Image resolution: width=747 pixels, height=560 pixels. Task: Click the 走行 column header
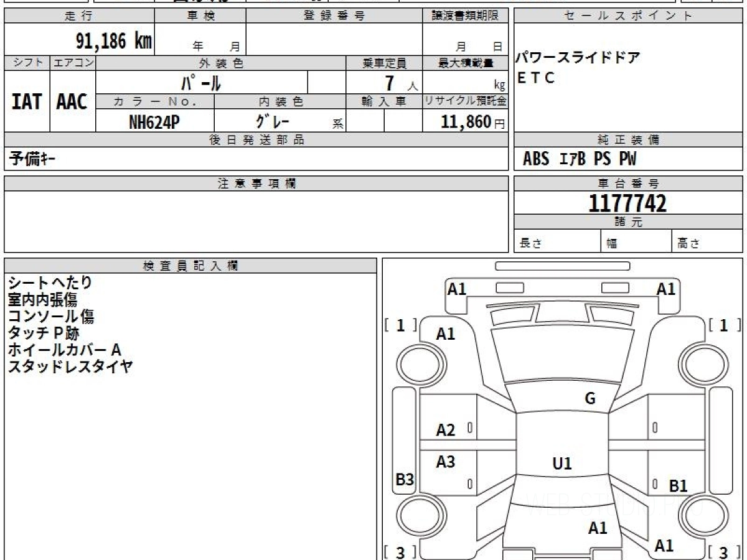pyautogui.click(x=79, y=16)
